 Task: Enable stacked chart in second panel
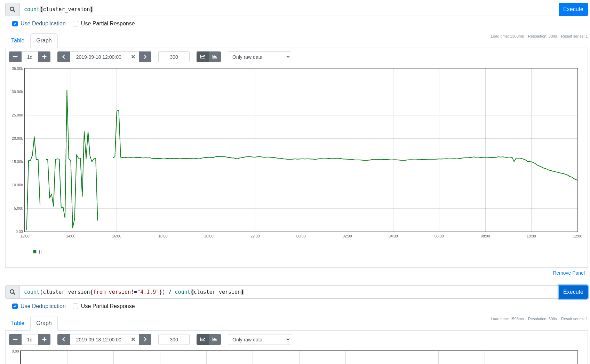point(215,340)
